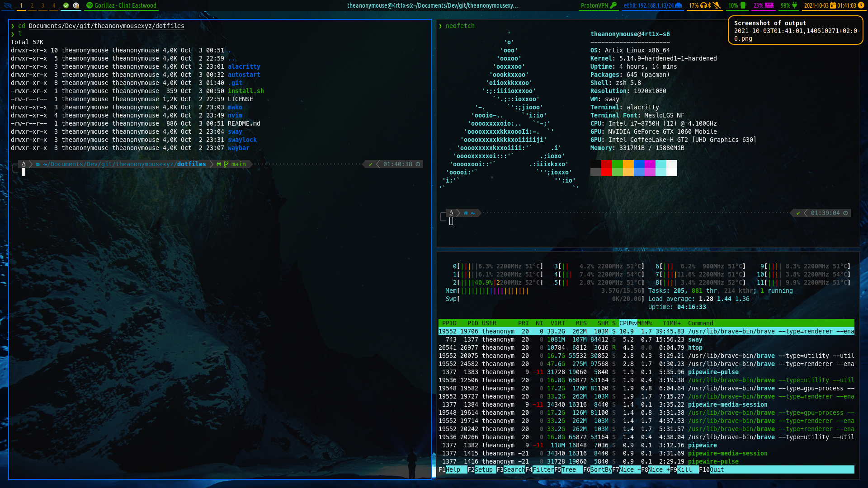868x488 pixels.
Task: Sort htop by the Command column header
Action: tap(701, 323)
